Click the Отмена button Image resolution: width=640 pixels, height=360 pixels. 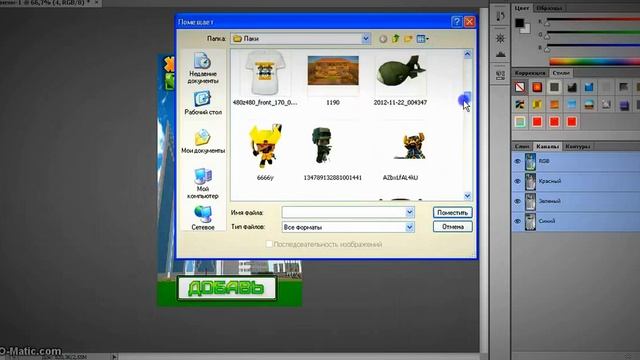[452, 227]
